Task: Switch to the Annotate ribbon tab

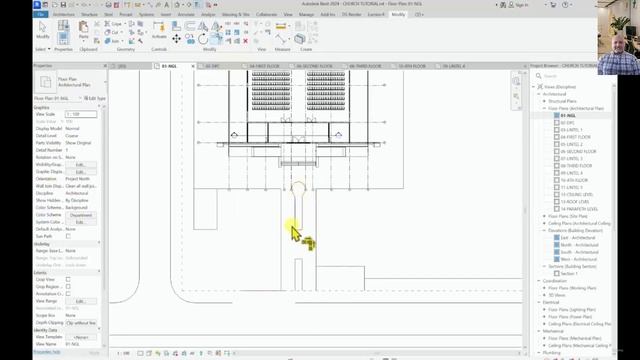Action: 186,14
